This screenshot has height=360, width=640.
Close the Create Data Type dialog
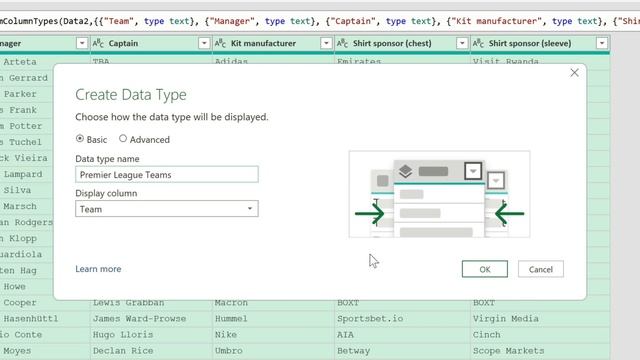[574, 73]
